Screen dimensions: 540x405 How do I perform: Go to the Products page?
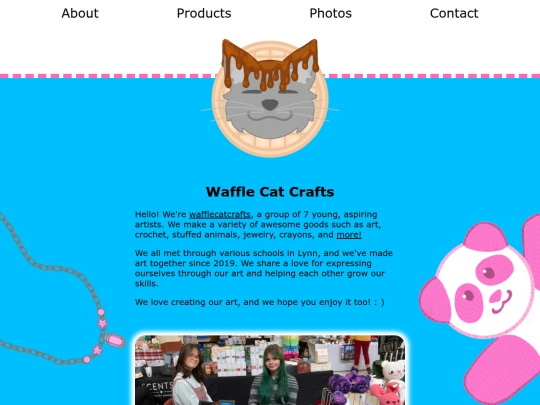(x=204, y=13)
